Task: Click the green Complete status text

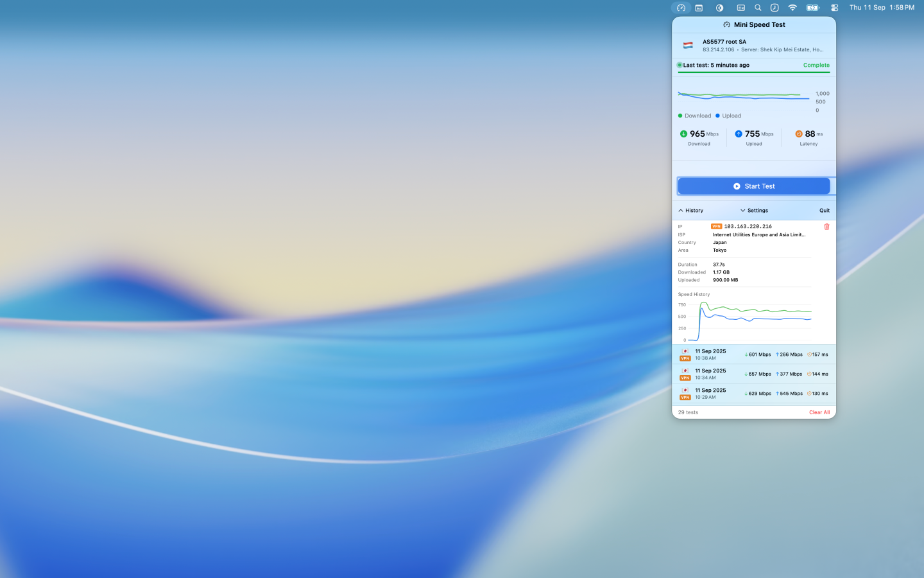Action: pyautogui.click(x=816, y=65)
